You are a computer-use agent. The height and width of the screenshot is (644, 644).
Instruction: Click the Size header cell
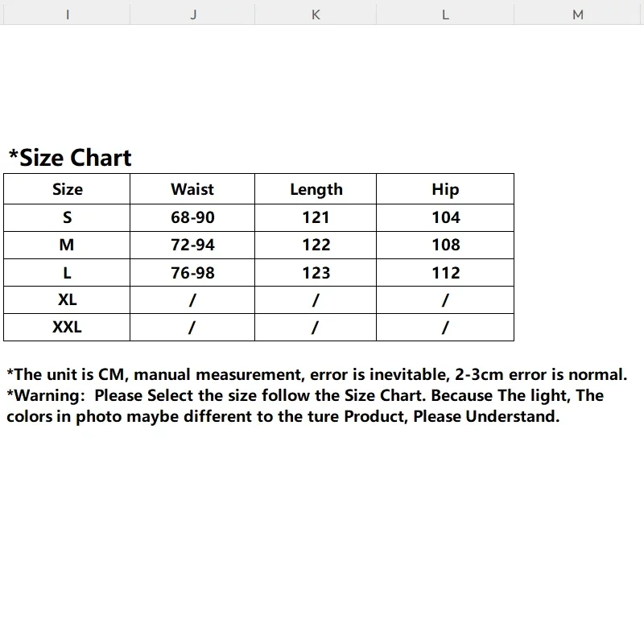(67, 189)
